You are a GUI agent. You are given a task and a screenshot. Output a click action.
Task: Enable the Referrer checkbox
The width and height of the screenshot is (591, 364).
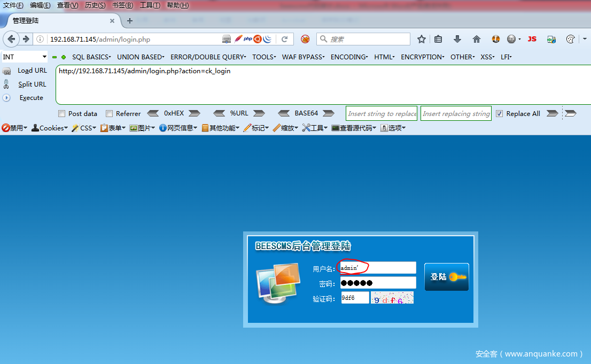[110, 113]
